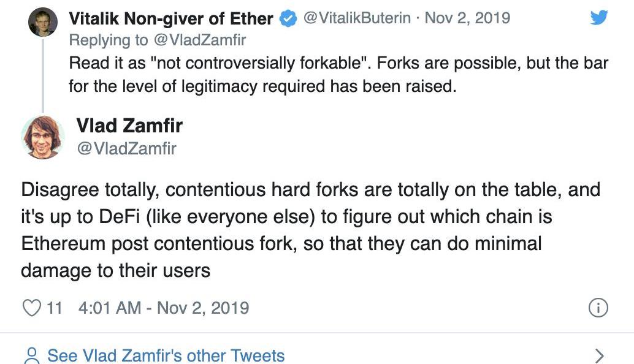Click the @VitalikButerin handle
This screenshot has width=634, height=364.
coord(357,18)
